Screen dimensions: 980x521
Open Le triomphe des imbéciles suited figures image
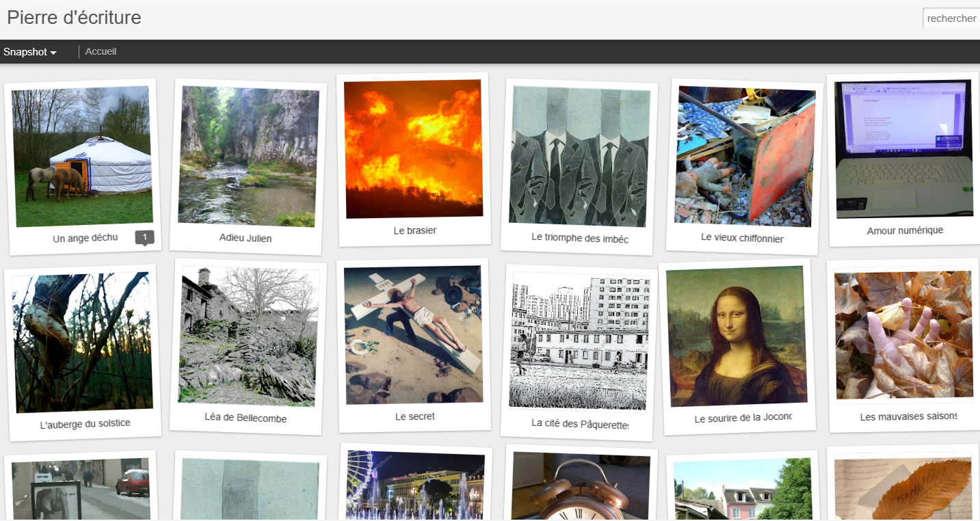tap(579, 156)
